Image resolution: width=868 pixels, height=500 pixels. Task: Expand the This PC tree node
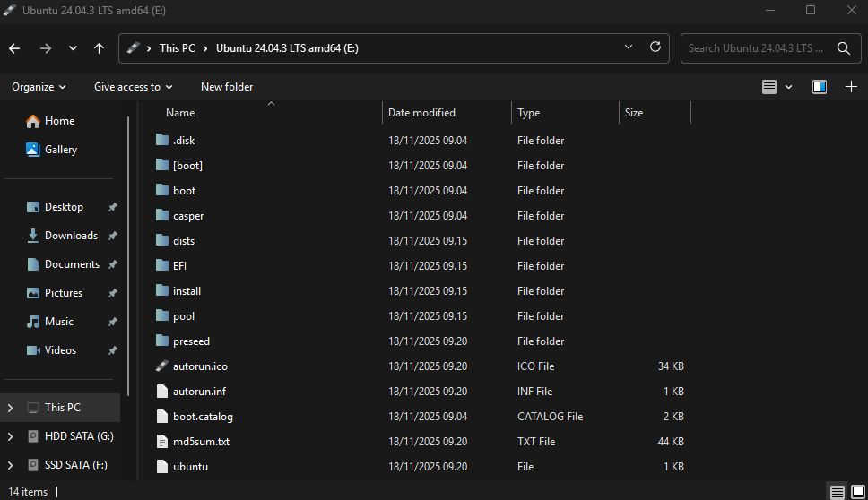pyautogui.click(x=10, y=408)
